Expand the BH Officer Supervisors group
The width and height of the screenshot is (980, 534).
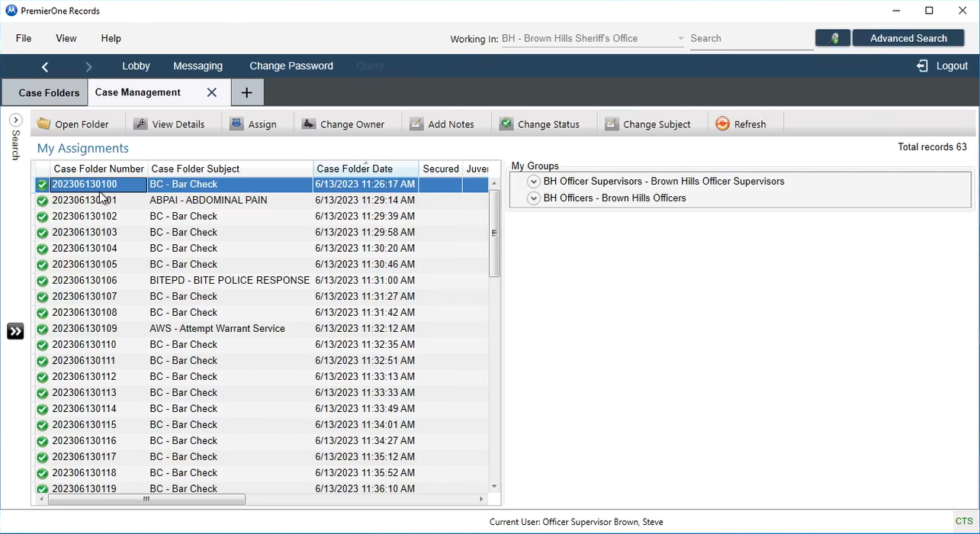pyautogui.click(x=534, y=182)
